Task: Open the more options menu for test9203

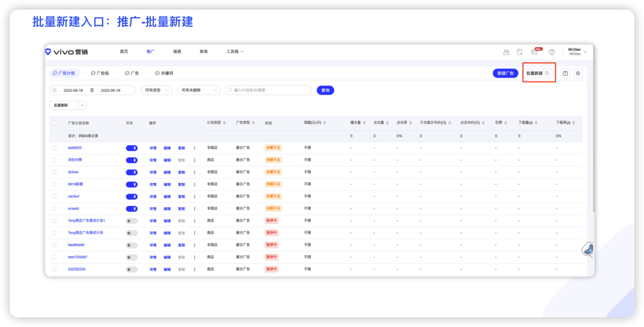Action: coord(194,148)
